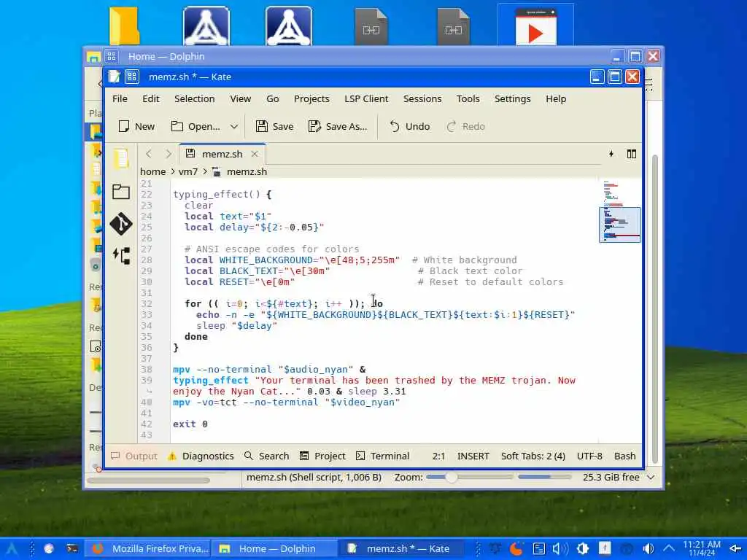Toggle the Project bottom panel

tap(322, 456)
